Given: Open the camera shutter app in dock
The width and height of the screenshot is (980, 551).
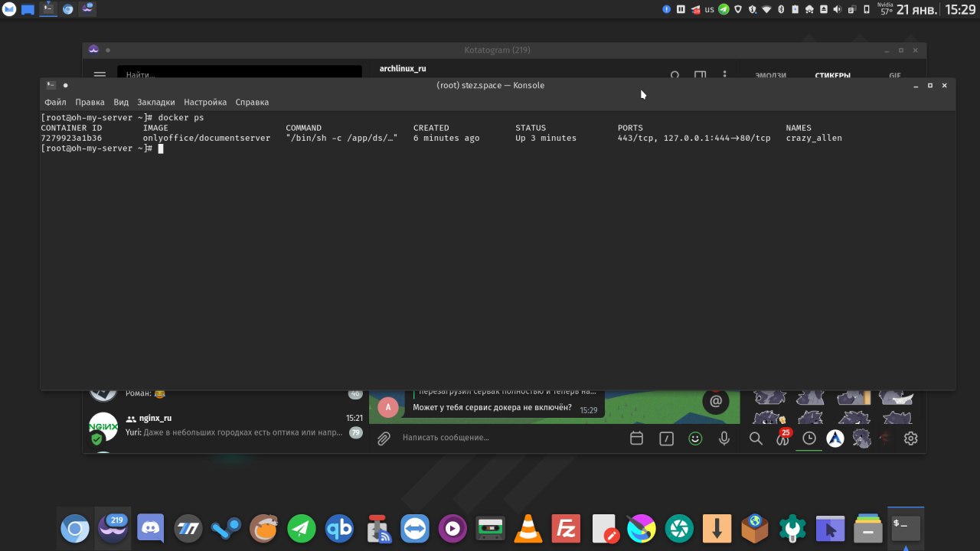Looking at the screenshot, I should click(x=679, y=529).
